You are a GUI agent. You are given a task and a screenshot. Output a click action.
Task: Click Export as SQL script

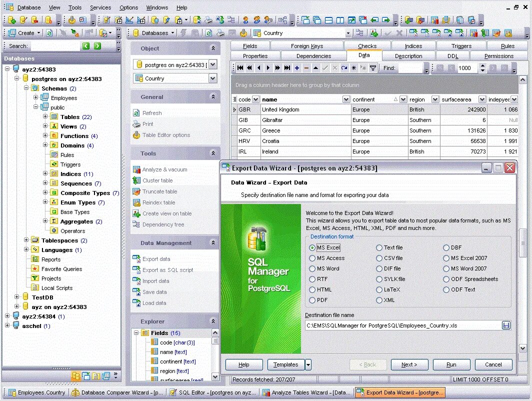167,270
